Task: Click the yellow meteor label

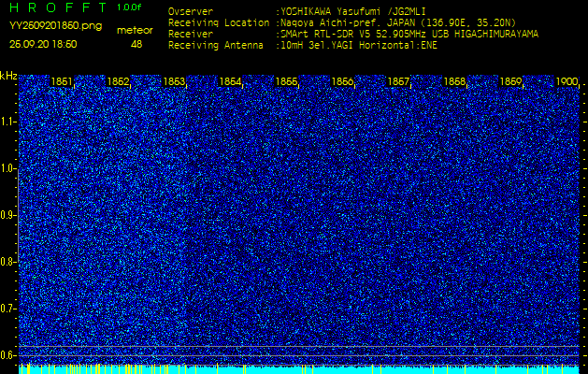Action: 136,31
